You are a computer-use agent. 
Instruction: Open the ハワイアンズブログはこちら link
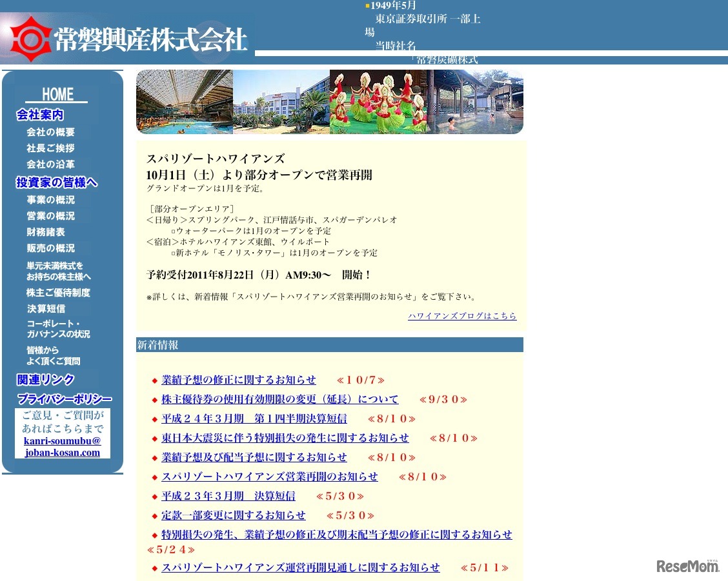pos(462,316)
